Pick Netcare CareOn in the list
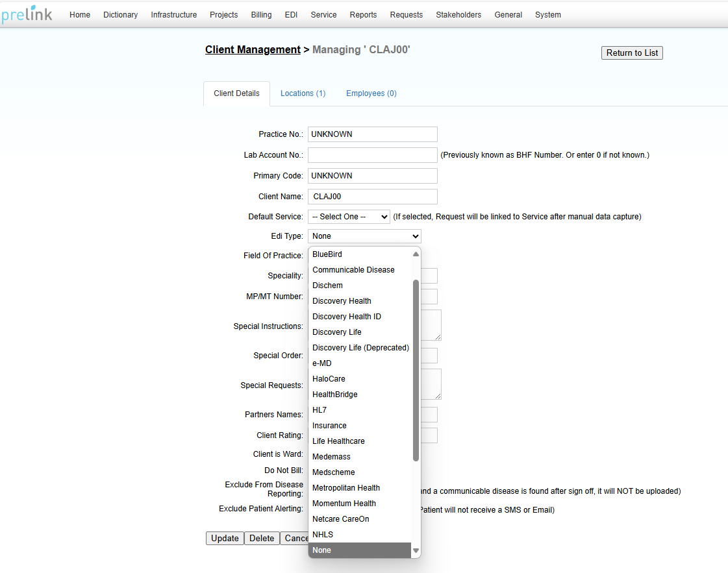Screen dimensions: 728x573 pyautogui.click(x=360, y=518)
